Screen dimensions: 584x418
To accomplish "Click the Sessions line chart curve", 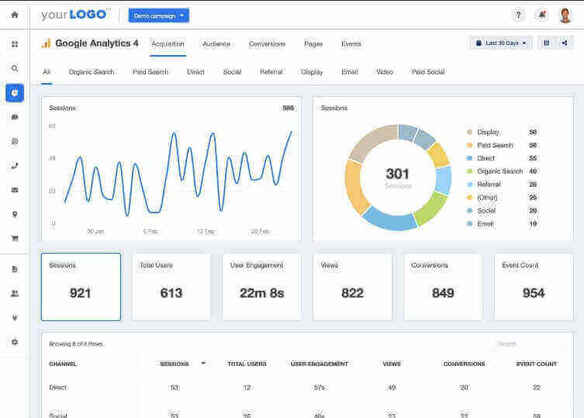I will pyautogui.click(x=179, y=173).
